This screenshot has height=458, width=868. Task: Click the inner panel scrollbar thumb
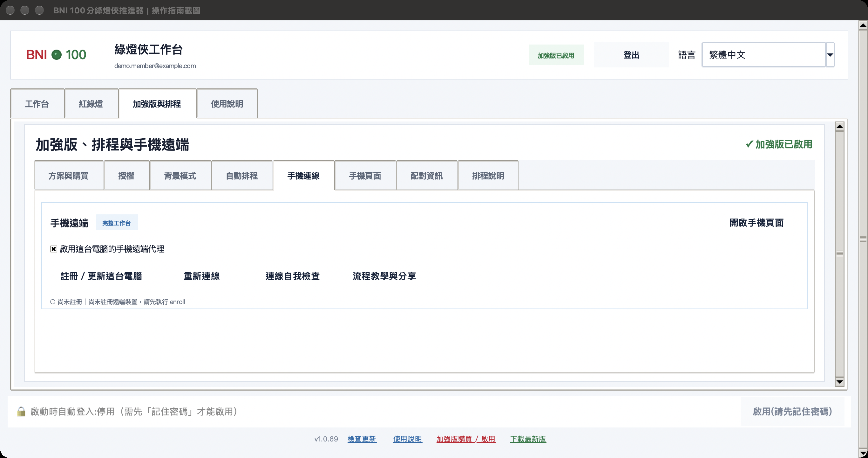[x=840, y=253]
